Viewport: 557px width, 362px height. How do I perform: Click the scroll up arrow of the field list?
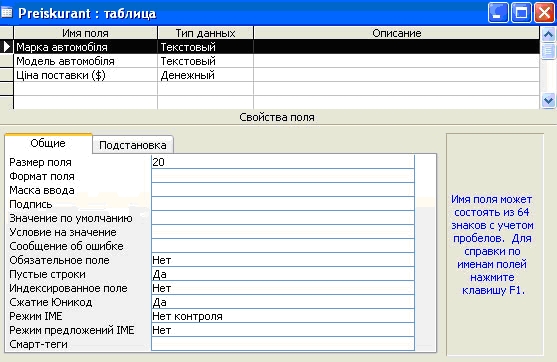(x=548, y=34)
